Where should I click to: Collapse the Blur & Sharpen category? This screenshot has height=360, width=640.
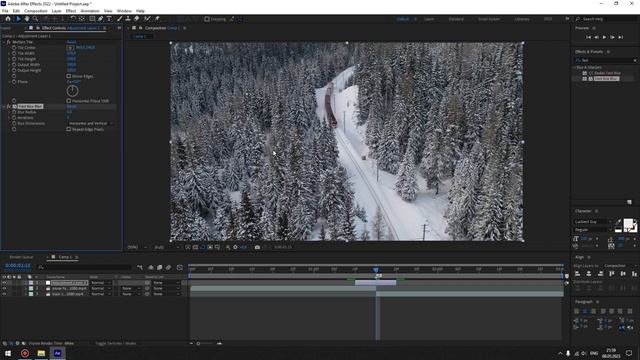(574, 67)
